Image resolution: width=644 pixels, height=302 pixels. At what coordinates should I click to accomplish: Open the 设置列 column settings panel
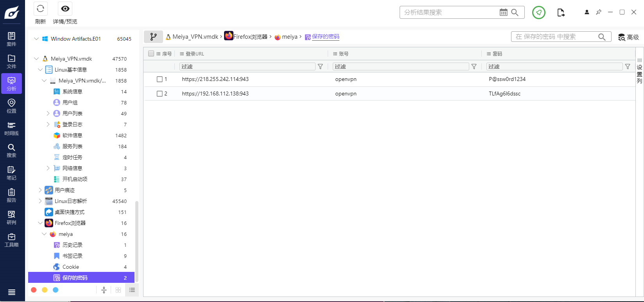pos(640,71)
